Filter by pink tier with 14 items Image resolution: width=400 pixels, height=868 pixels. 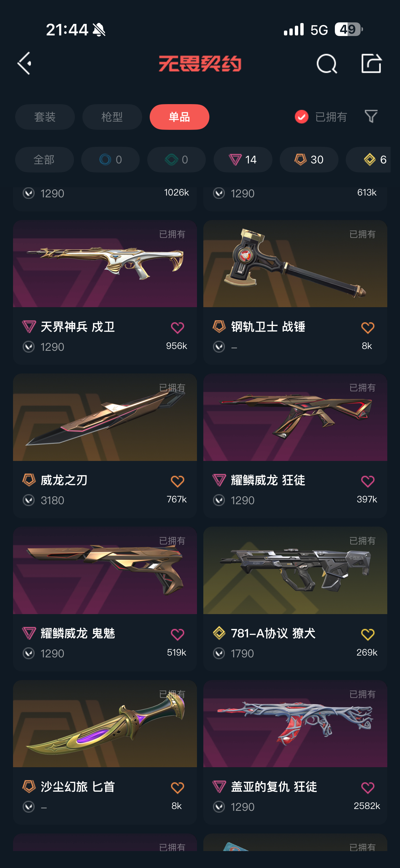(243, 159)
